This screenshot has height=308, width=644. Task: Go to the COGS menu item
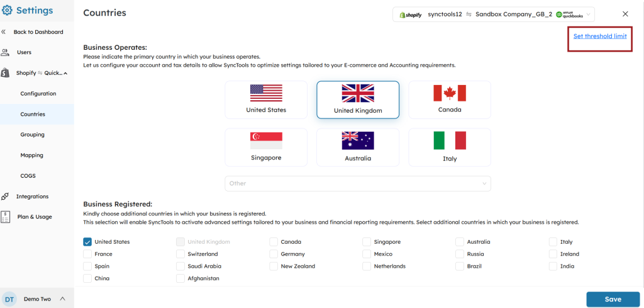click(x=29, y=176)
